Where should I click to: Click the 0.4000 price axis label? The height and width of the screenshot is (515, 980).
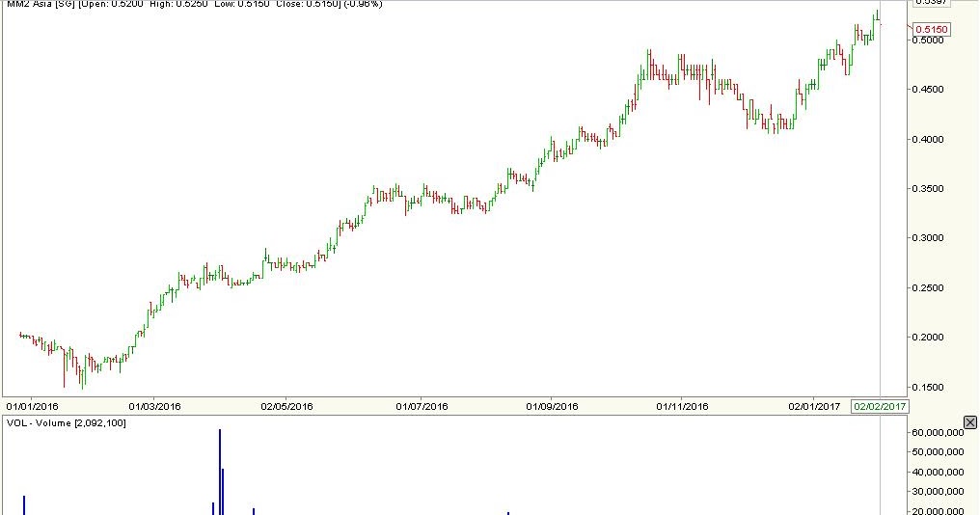tap(928, 140)
